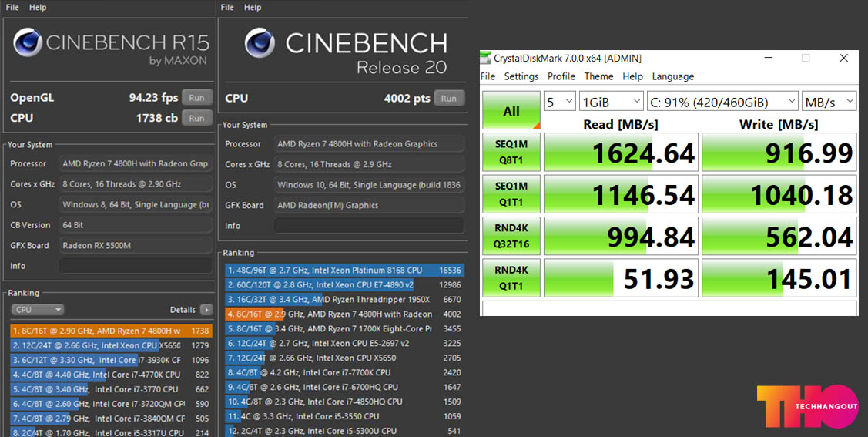Open the test size dropdown showing 1GiB
Viewport: 868px width, 437px height.
point(612,102)
